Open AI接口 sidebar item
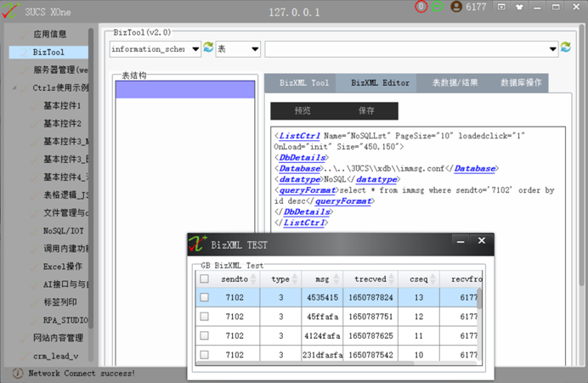Viewport: 588px width, 383px height. click(66, 284)
